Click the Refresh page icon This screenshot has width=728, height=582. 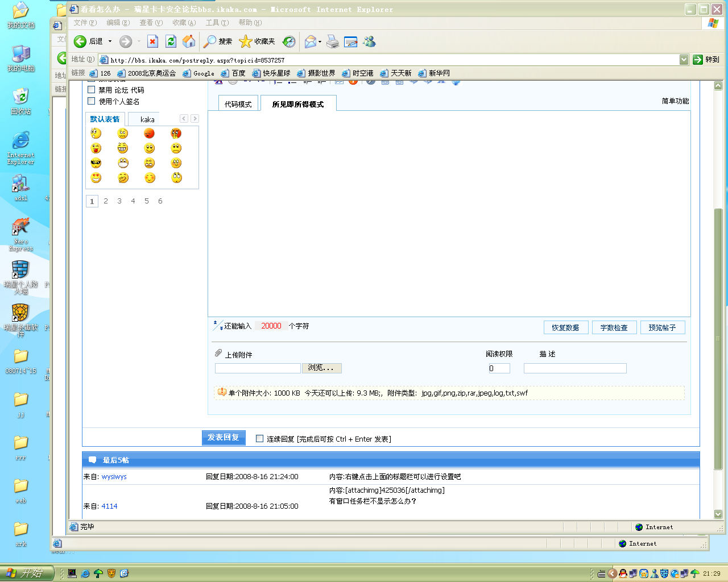point(171,41)
